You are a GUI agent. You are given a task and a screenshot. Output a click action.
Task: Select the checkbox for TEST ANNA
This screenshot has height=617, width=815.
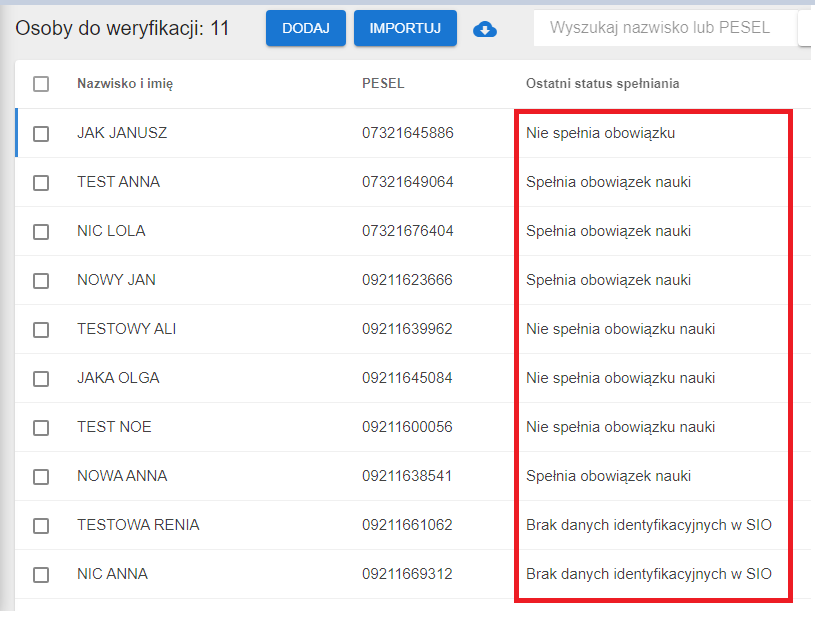(x=41, y=181)
